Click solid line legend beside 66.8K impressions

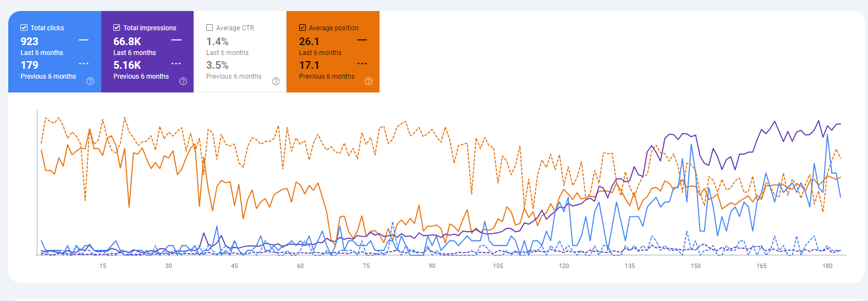[x=176, y=40]
